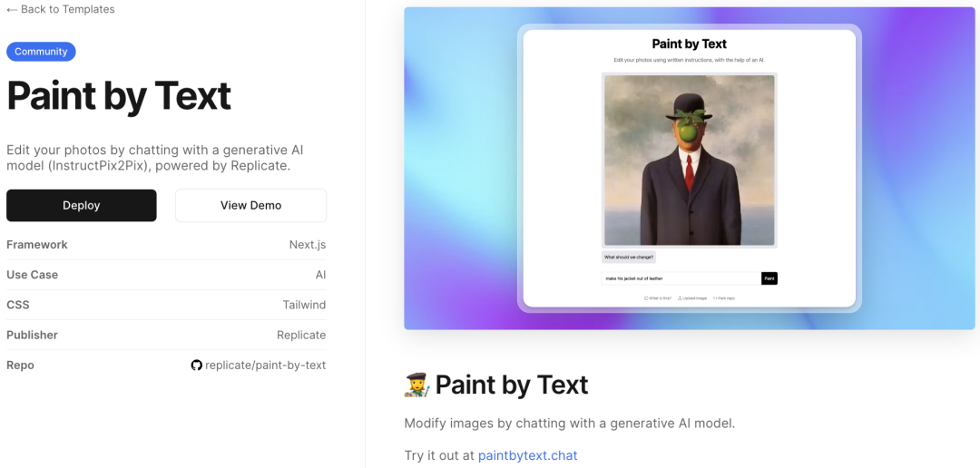Click the Use Case label
The width and height of the screenshot is (980, 468).
coord(32,274)
